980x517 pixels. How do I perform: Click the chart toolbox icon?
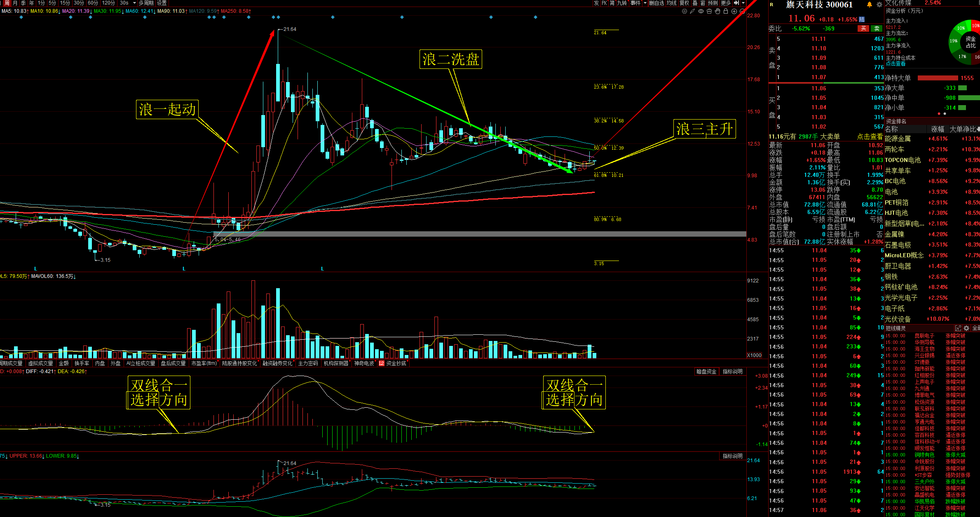pos(709,11)
